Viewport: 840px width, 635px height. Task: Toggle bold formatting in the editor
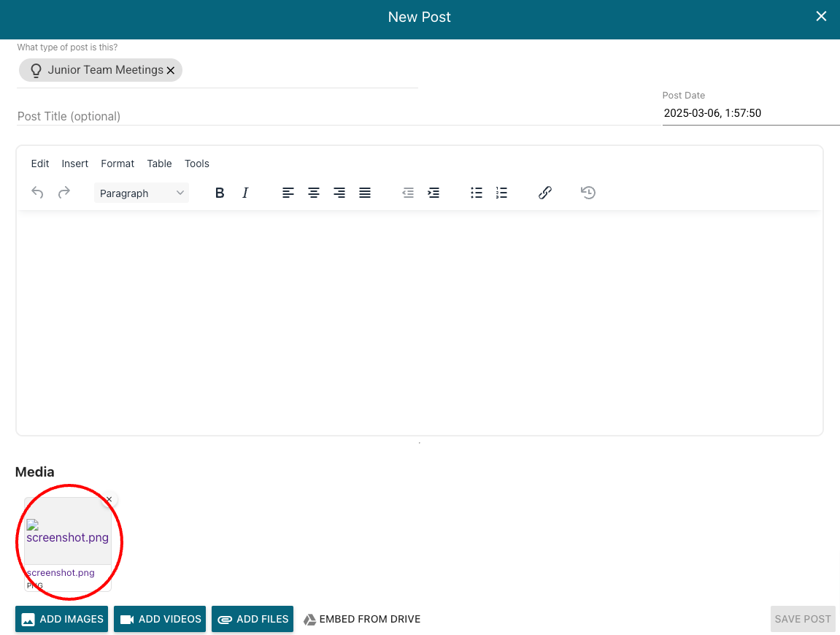[x=220, y=193]
